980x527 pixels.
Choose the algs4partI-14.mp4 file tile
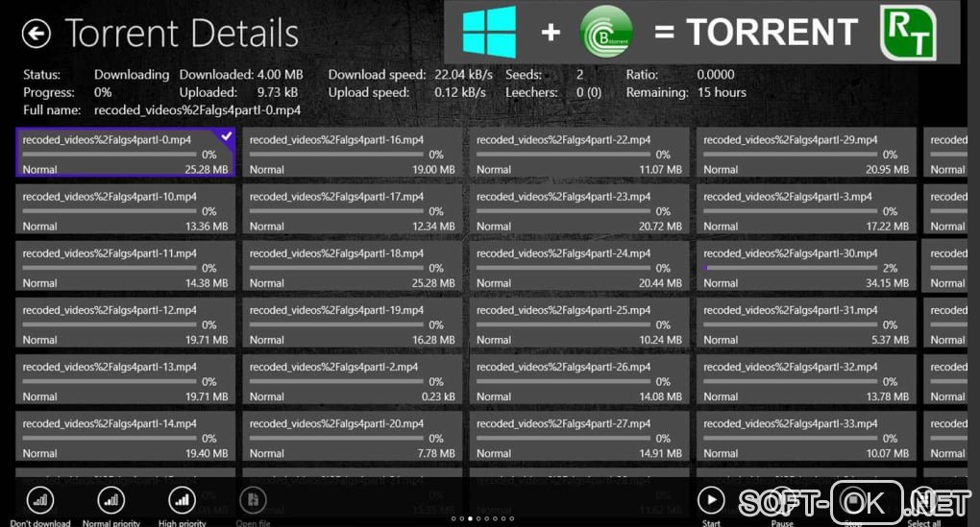point(126,437)
